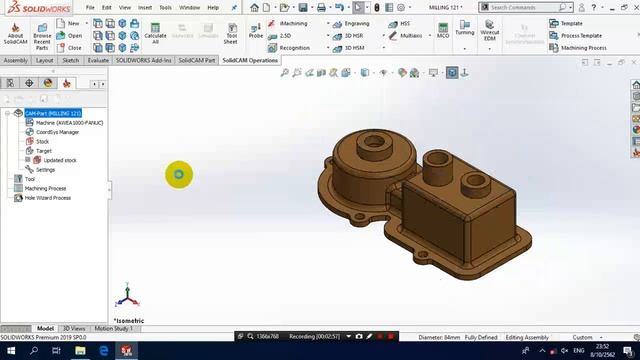Switch to the Assembly tab

(x=16, y=60)
